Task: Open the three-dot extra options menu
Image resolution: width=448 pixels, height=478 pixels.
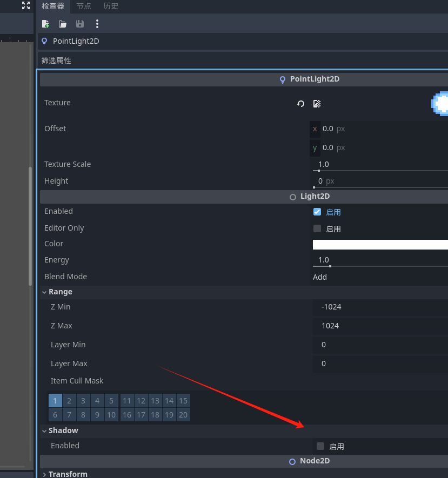Action: [97, 24]
